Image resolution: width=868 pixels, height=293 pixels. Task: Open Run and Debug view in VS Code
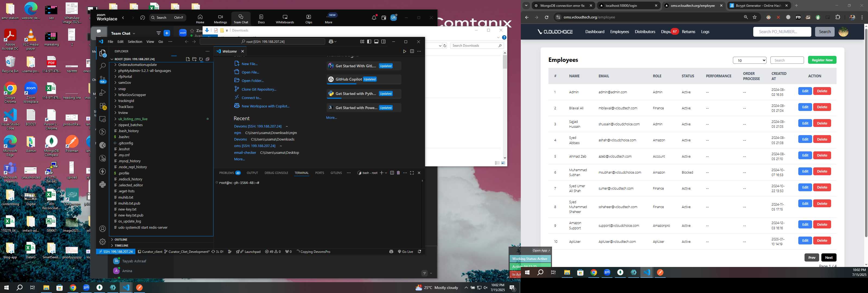point(103,93)
